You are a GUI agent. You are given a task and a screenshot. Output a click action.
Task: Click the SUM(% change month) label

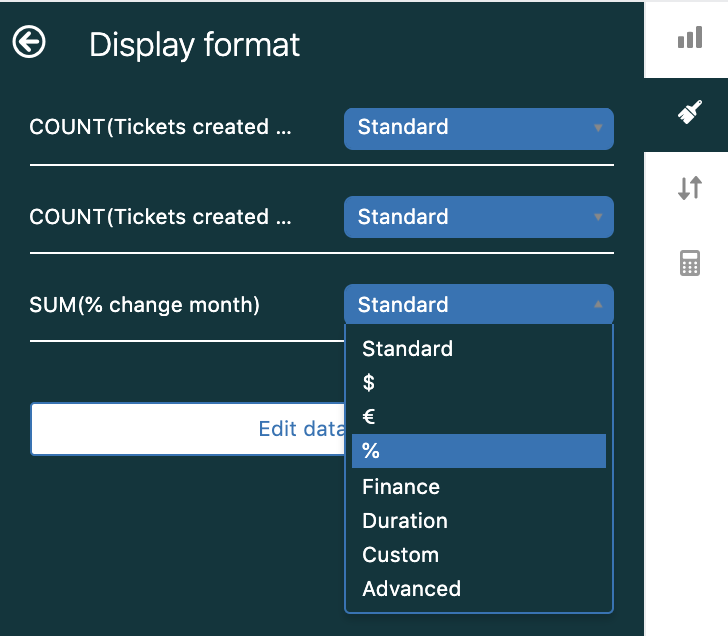(x=144, y=305)
